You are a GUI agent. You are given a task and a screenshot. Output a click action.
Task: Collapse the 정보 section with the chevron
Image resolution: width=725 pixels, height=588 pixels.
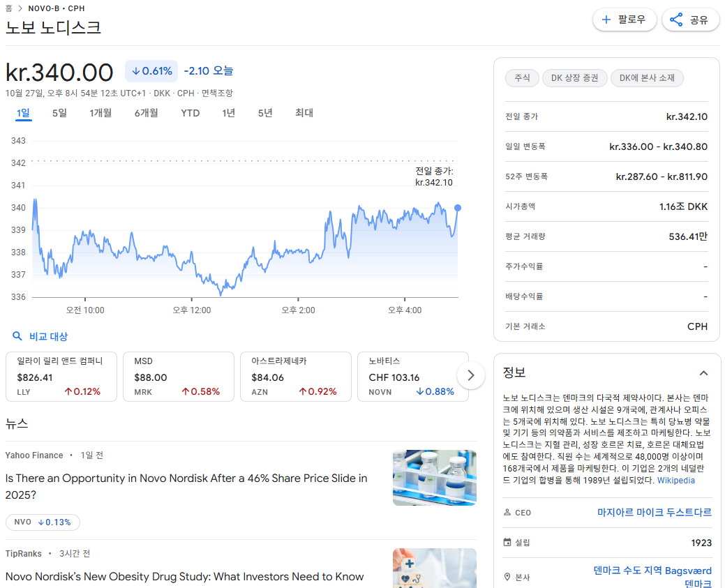coord(703,373)
